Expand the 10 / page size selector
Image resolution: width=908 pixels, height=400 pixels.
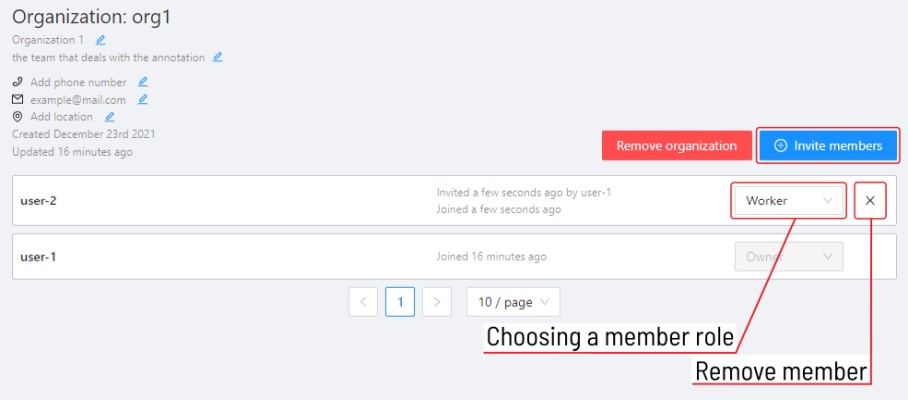pos(513,301)
